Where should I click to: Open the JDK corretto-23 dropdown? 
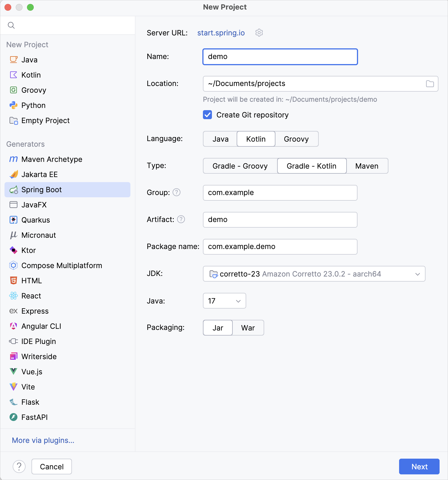pyautogui.click(x=314, y=274)
